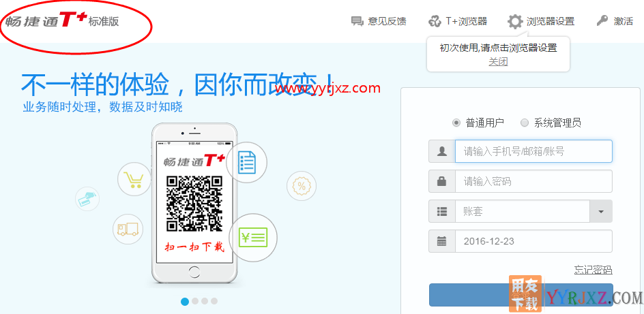Open the 账套 combo box
The width and height of the screenshot is (644, 314).
click(523, 212)
